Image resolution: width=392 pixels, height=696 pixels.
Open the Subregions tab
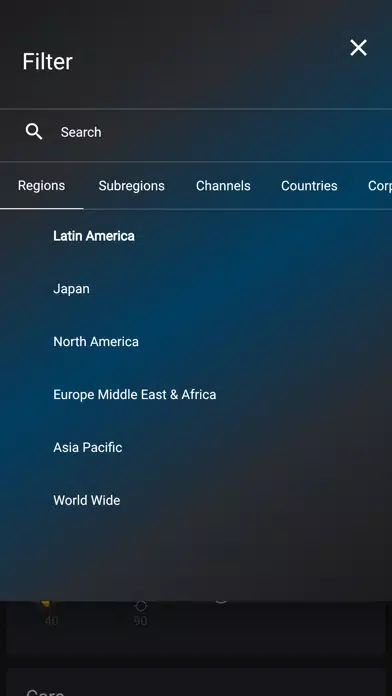(131, 186)
